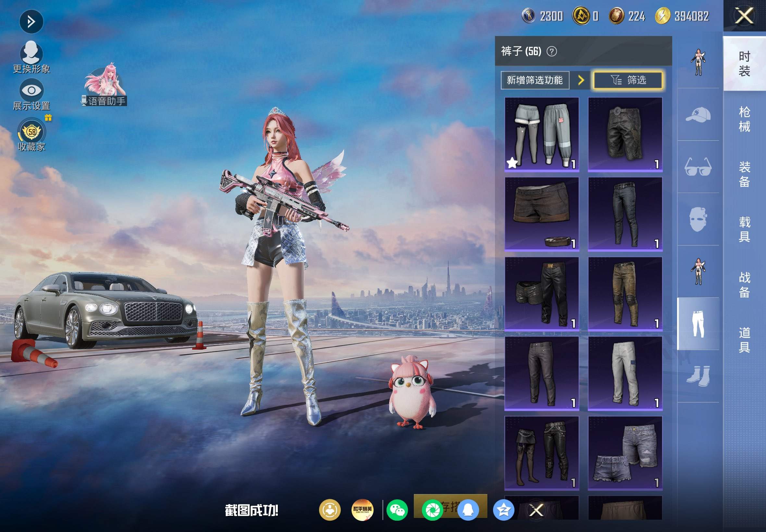Screen dimensions: 766x532
Task: Switch to the 战备 tab
Action: click(x=744, y=285)
